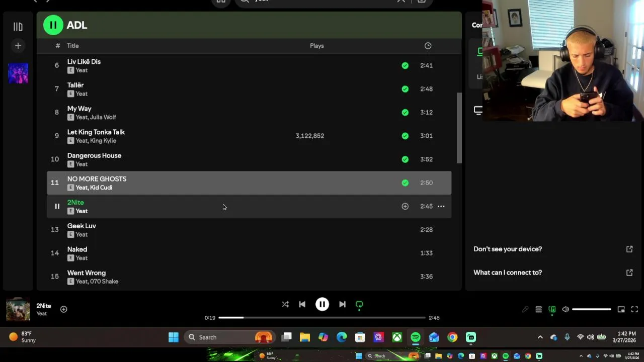Open the Xbox app from the taskbar
The height and width of the screenshot is (362, 644).
397,337
